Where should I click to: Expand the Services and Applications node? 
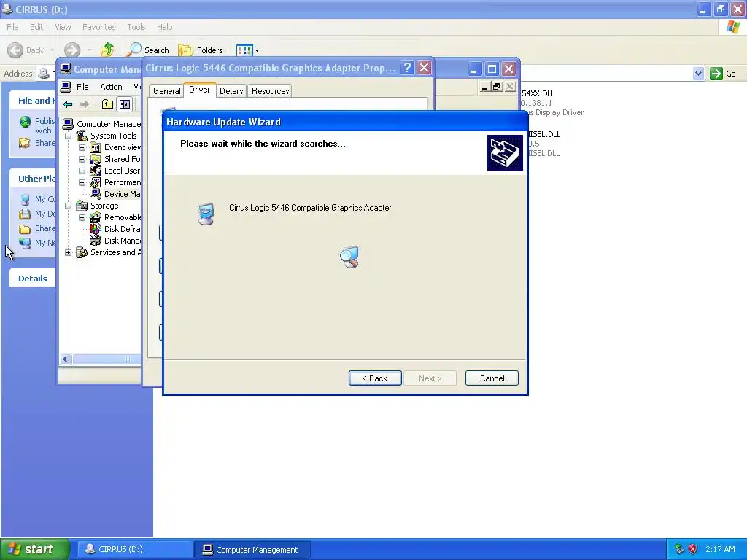(x=68, y=252)
